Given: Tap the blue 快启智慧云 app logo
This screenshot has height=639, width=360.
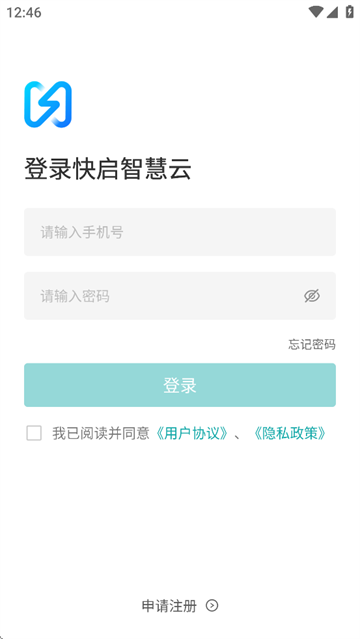Looking at the screenshot, I should click(48, 104).
